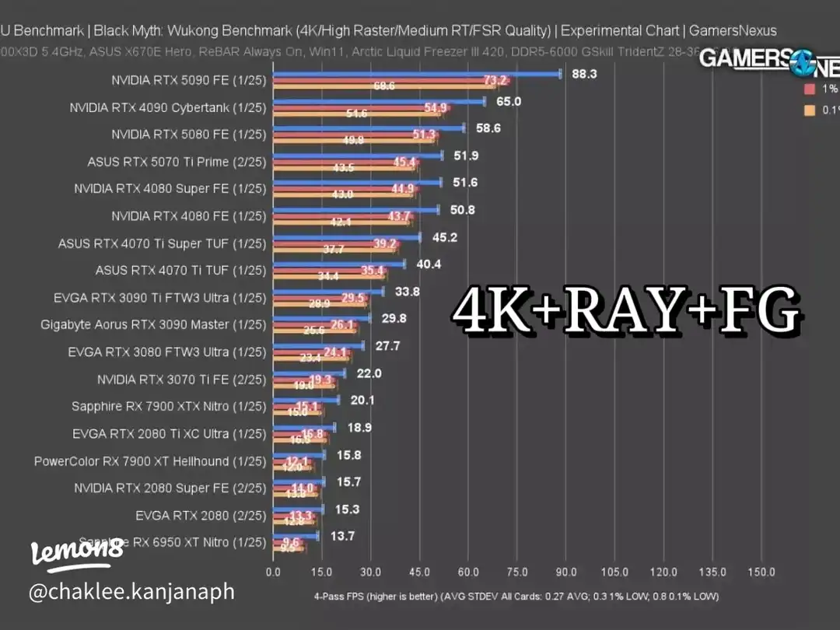This screenshot has height=630, width=840.
Task: Select the NVIDIA RTX 4090 Cybertank label
Action: (x=167, y=107)
